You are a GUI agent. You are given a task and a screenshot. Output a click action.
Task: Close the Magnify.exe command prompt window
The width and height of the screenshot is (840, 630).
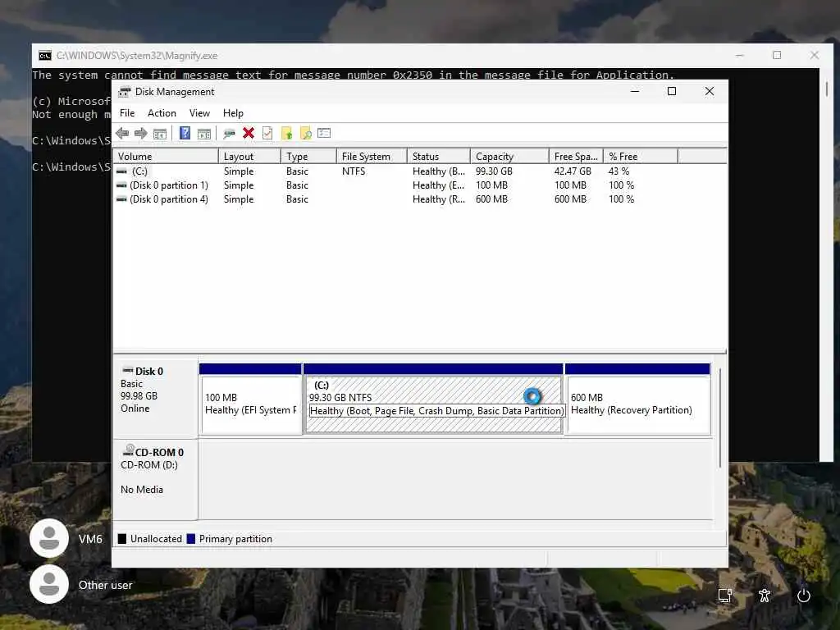coord(815,55)
